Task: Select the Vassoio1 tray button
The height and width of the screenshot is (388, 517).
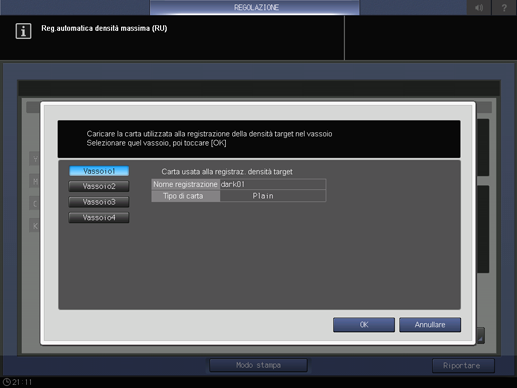Action: coord(99,171)
